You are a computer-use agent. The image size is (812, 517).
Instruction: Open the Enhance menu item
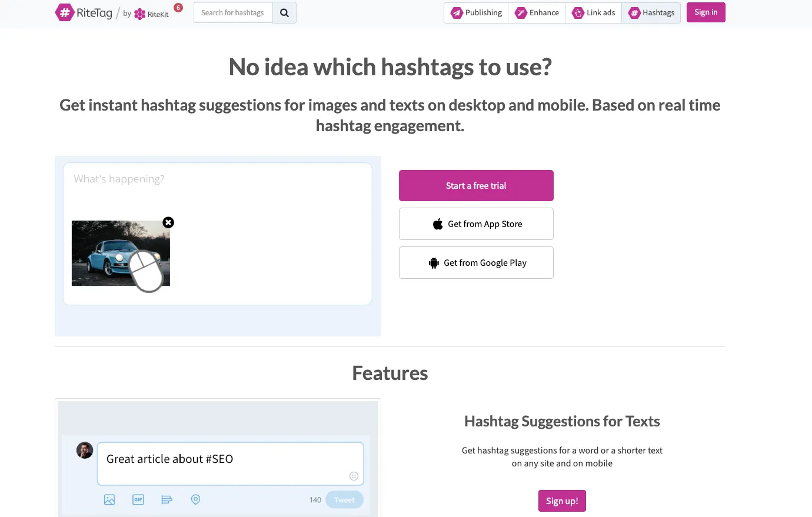pyautogui.click(x=537, y=13)
